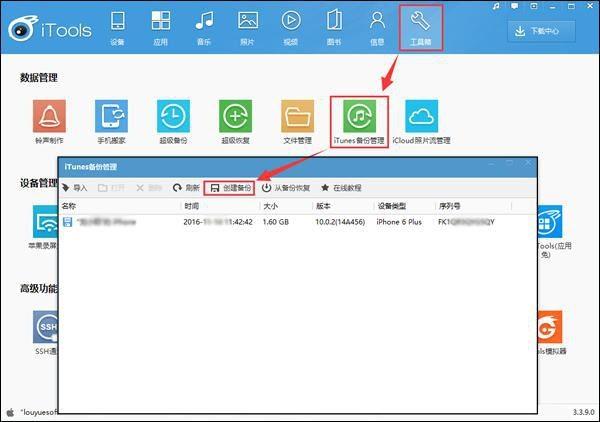Close the iTunes备份管理 dialog window
Image resolution: width=600 pixels, height=422 pixels.
(528, 163)
